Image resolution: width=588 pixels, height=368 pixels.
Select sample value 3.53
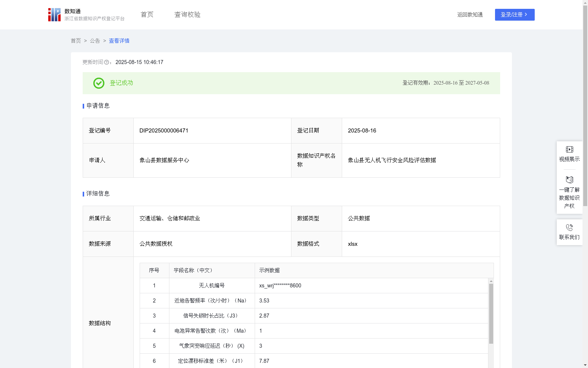click(x=264, y=301)
